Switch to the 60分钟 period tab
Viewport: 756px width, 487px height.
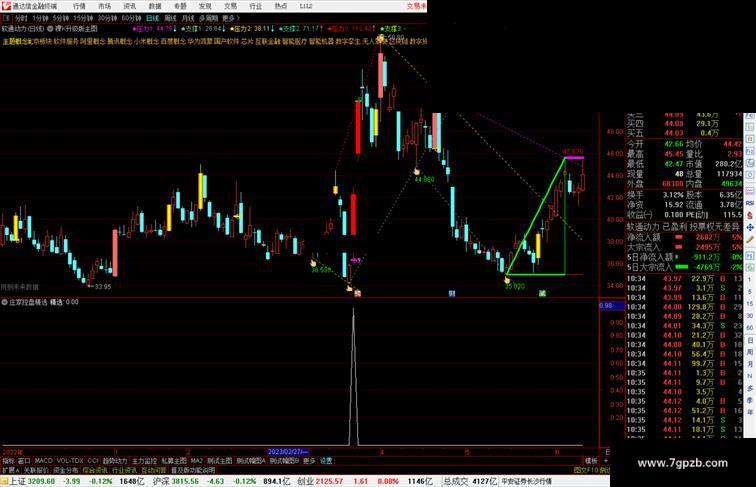pos(131,18)
